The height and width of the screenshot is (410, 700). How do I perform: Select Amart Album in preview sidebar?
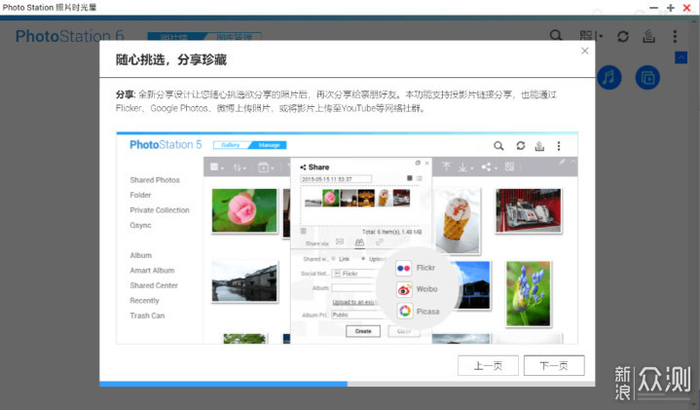pos(152,270)
